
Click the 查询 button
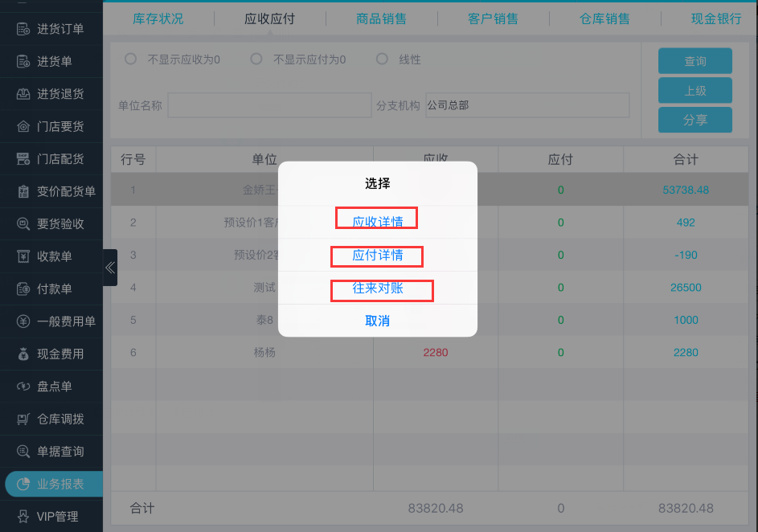point(694,61)
